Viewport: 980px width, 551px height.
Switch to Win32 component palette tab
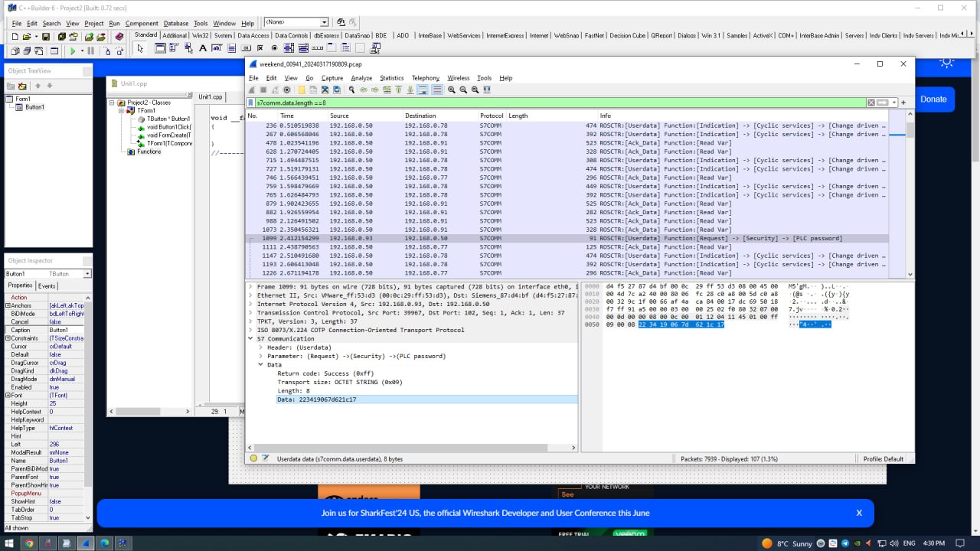(x=201, y=35)
